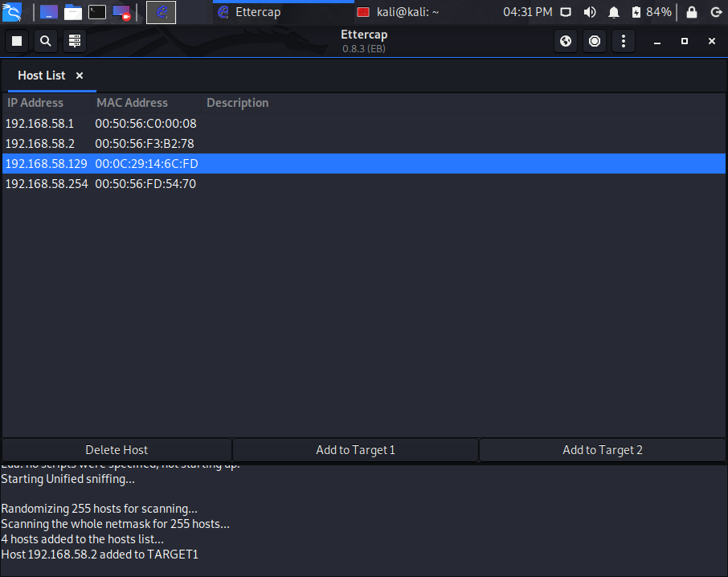728x577 pixels.
Task: Click the clock showing 04:31 PM
Action: click(x=528, y=12)
